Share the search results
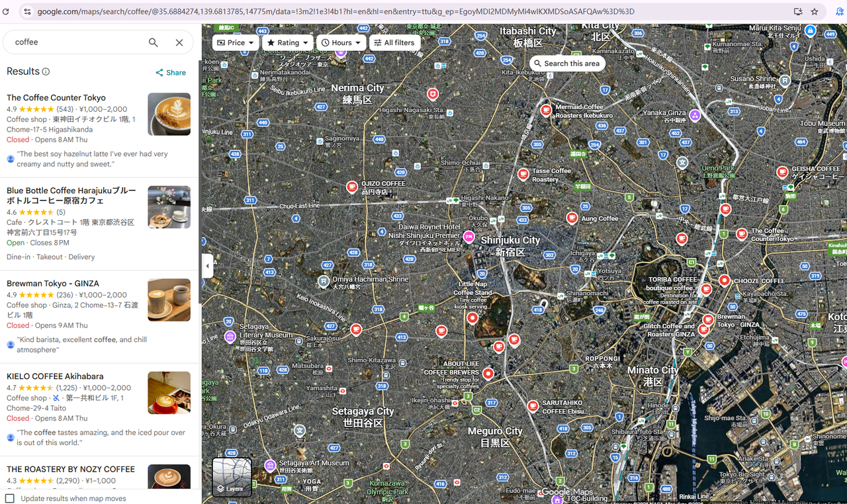 pos(171,73)
